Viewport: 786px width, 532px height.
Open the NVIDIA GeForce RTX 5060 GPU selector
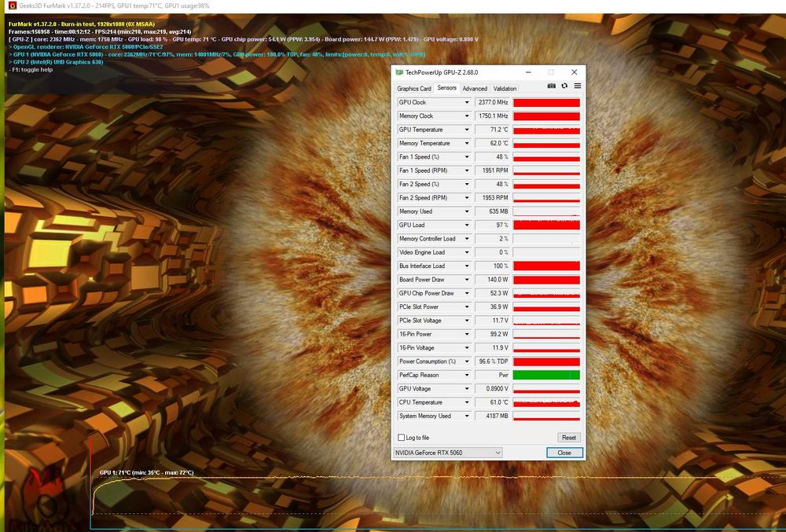click(x=448, y=453)
